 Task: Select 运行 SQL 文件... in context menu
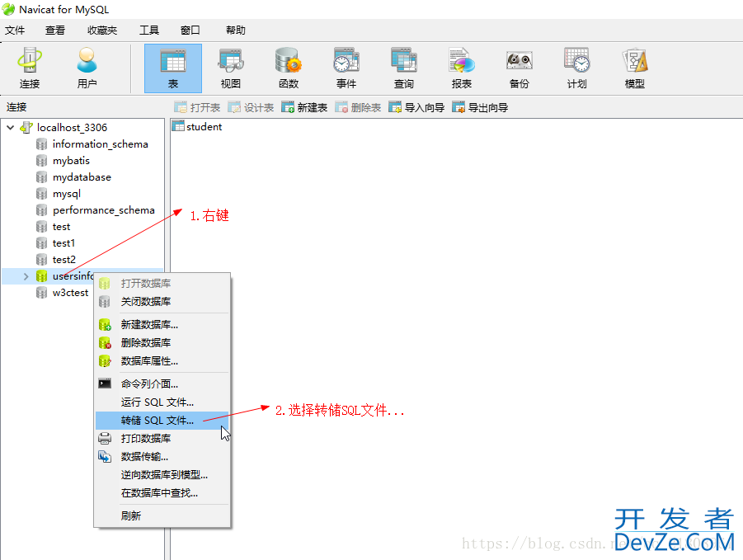[x=158, y=402]
